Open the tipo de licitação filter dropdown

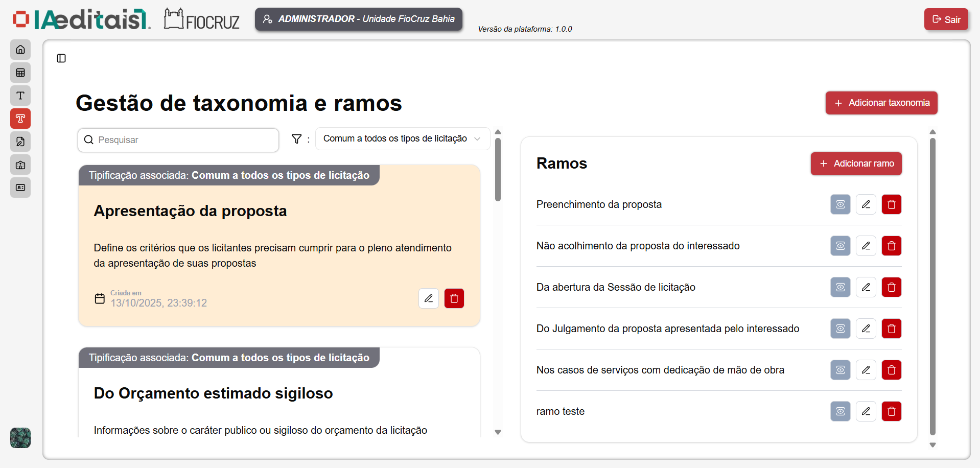click(x=403, y=138)
